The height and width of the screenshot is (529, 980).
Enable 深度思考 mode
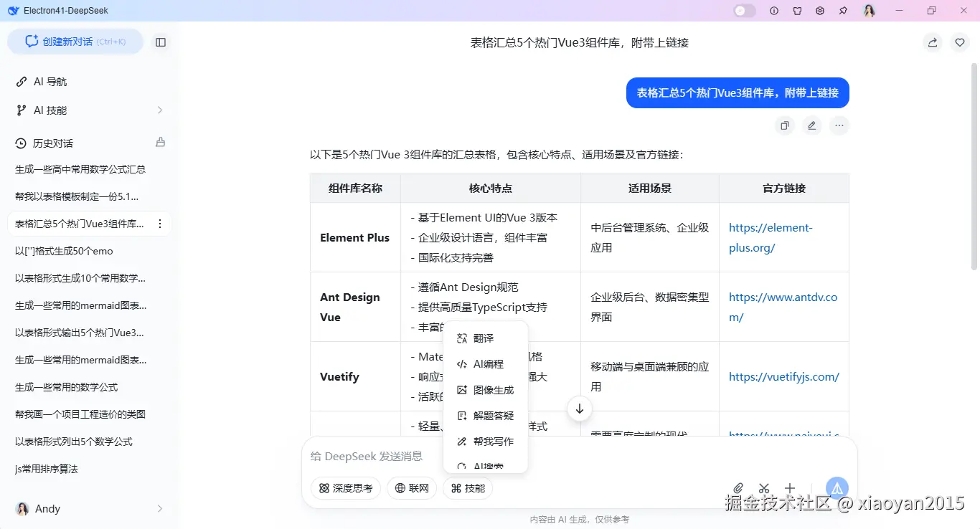tap(345, 487)
